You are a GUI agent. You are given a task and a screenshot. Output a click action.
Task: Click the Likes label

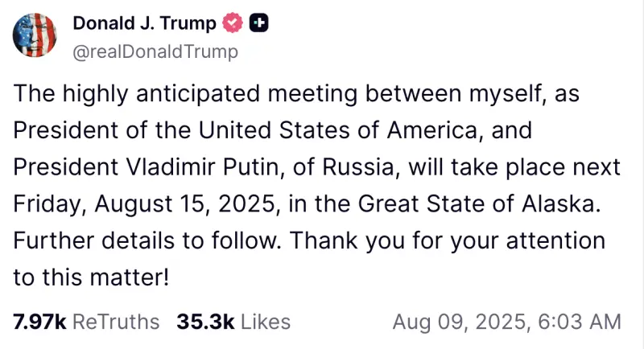266,322
